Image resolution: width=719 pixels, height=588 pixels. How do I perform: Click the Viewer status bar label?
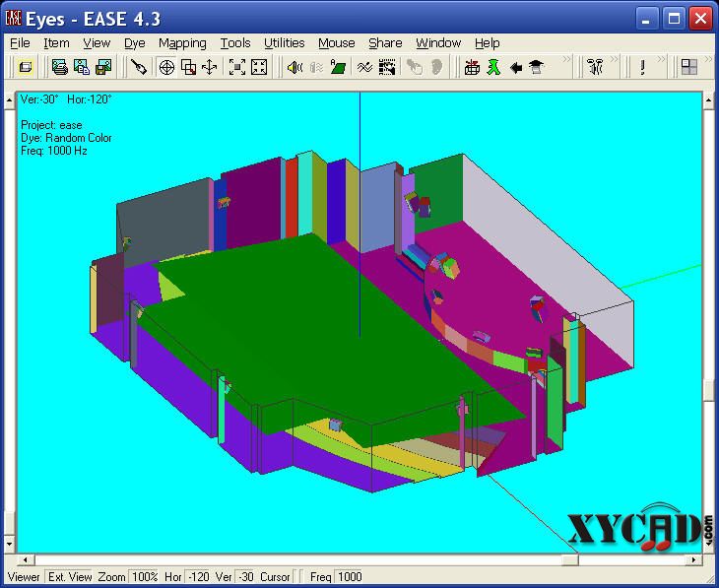click(24, 576)
